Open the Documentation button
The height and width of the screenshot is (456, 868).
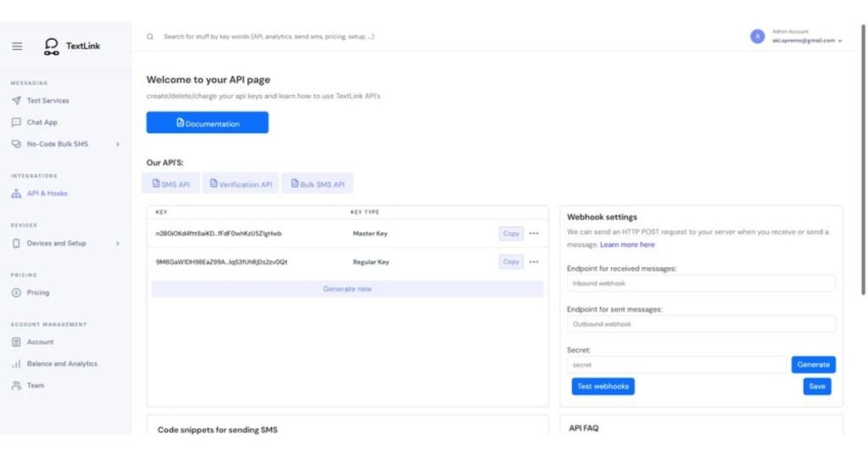tap(207, 123)
